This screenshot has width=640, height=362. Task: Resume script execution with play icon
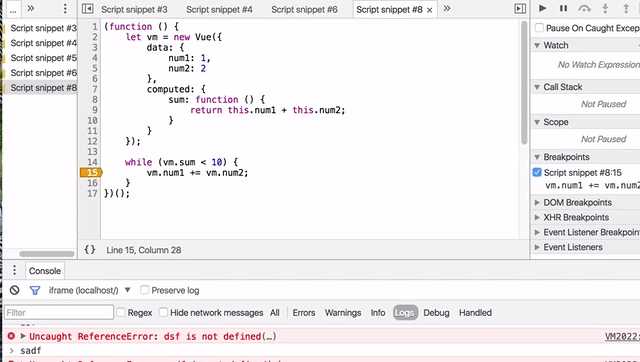(x=542, y=8)
